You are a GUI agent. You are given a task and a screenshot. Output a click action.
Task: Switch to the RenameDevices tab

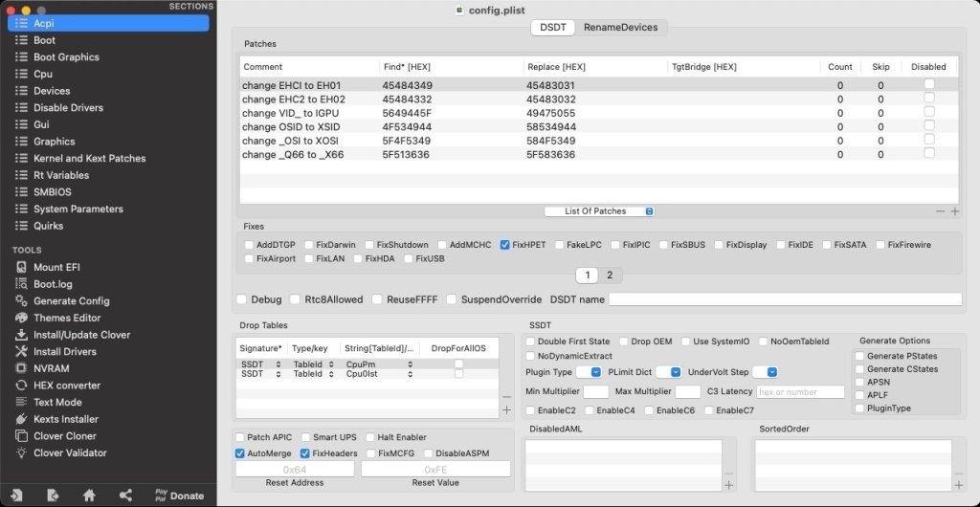coord(620,27)
